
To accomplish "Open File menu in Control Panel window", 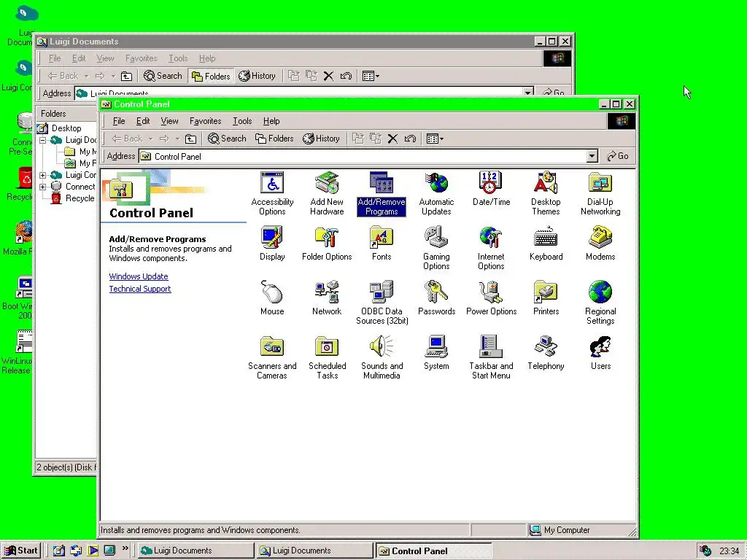I will coord(119,121).
